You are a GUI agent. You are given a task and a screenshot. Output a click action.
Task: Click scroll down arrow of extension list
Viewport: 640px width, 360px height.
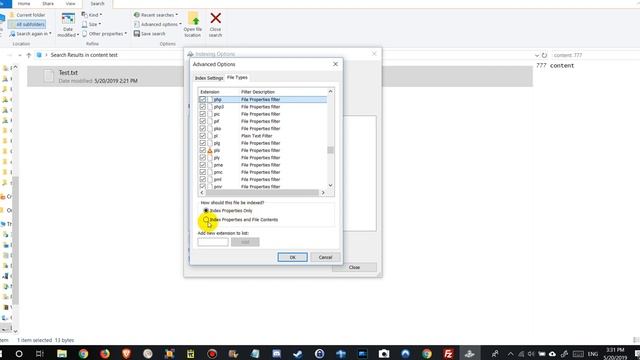pos(330,186)
